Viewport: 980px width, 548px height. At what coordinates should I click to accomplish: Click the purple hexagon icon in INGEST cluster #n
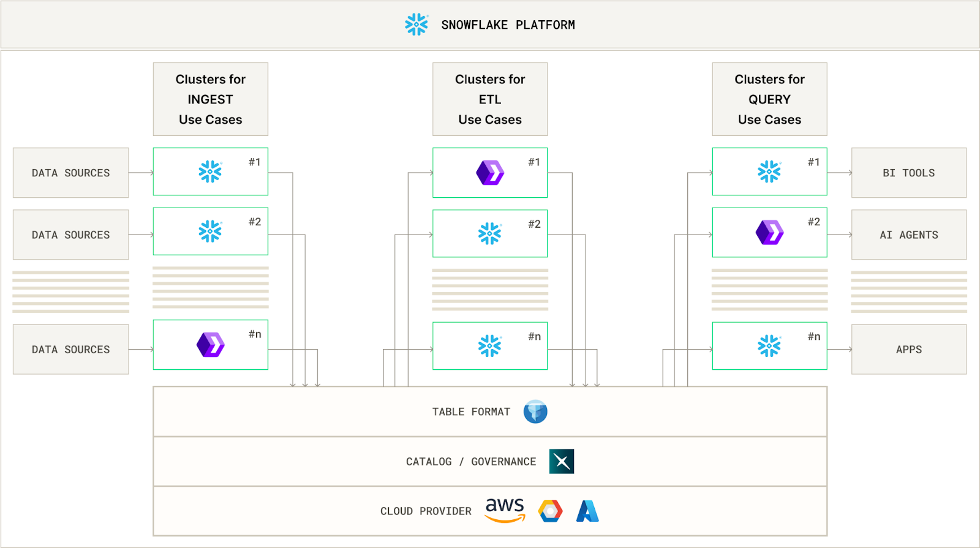tap(211, 345)
